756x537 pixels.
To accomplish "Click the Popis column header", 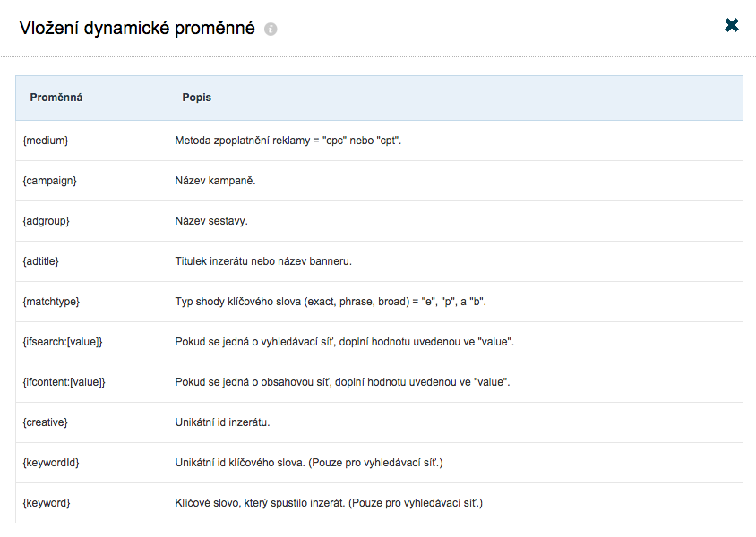I will pos(197,98).
